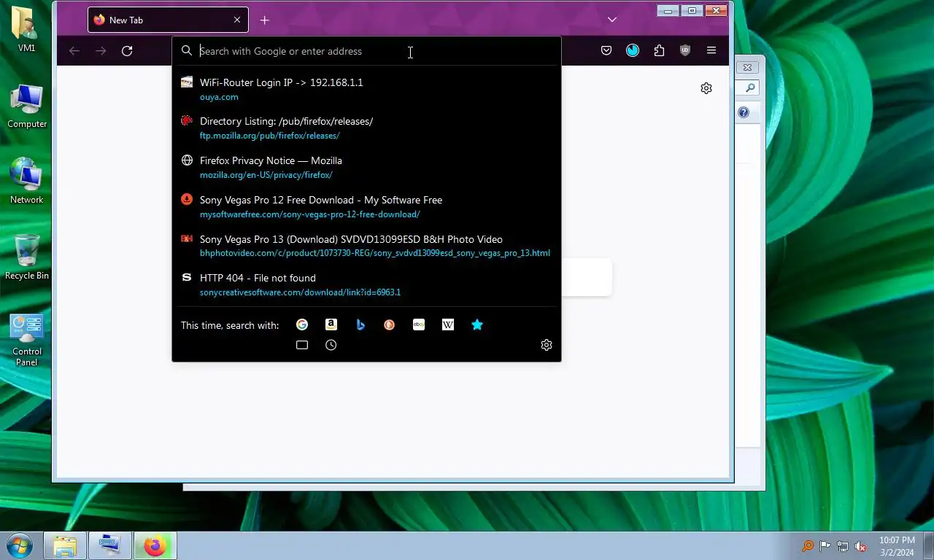934x560 pixels.
Task: Open Windows Explorer from taskbar
Action: click(x=65, y=546)
